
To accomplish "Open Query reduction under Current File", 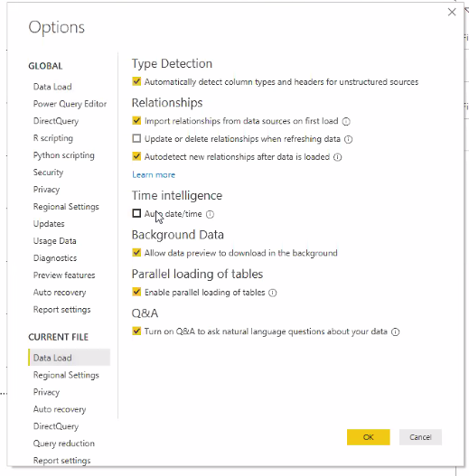I will (64, 443).
